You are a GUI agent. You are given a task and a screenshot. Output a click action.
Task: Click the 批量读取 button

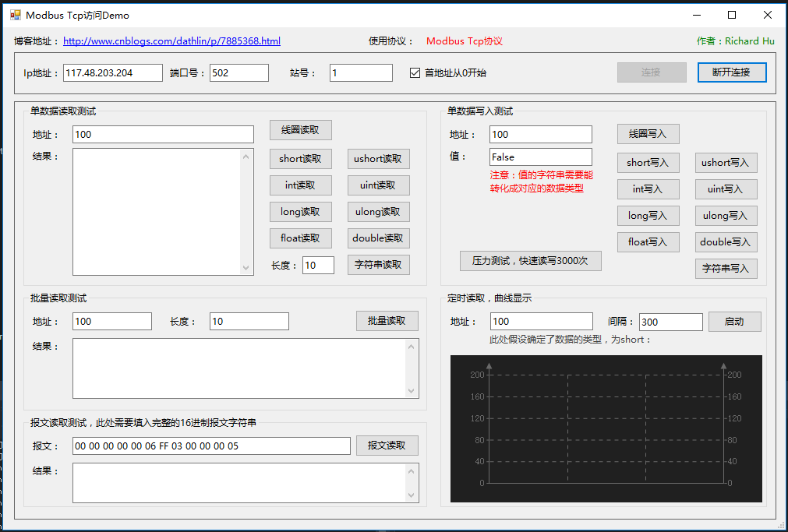click(x=387, y=321)
